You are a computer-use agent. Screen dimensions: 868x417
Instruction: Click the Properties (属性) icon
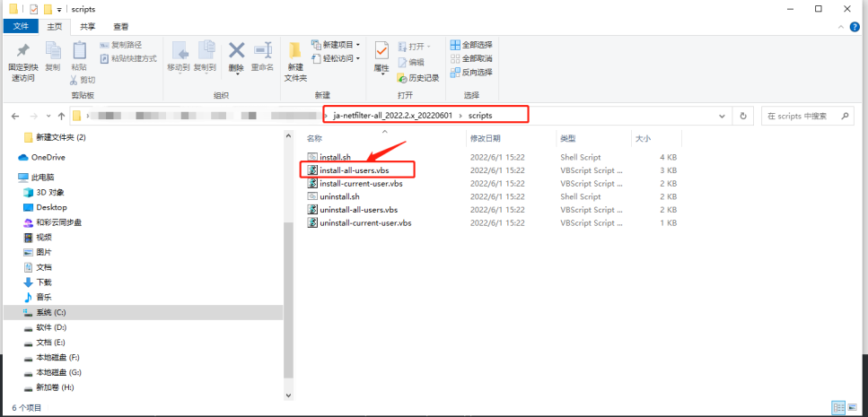381,50
